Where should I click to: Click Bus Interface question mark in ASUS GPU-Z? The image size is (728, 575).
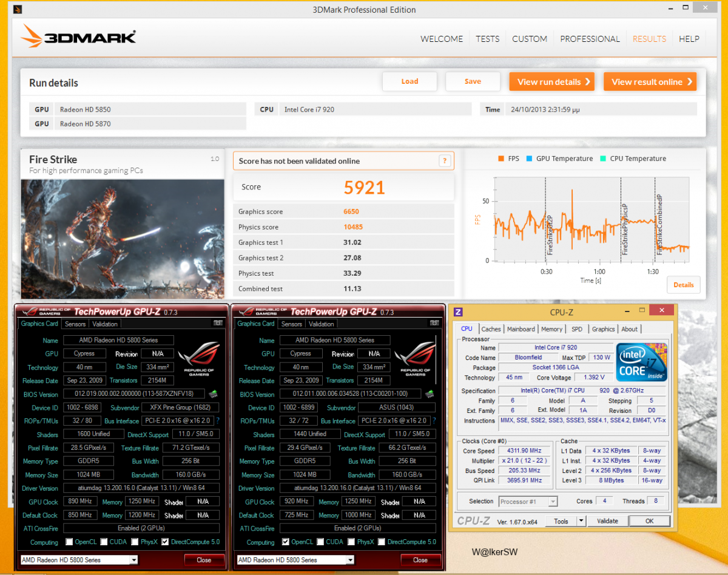point(434,420)
